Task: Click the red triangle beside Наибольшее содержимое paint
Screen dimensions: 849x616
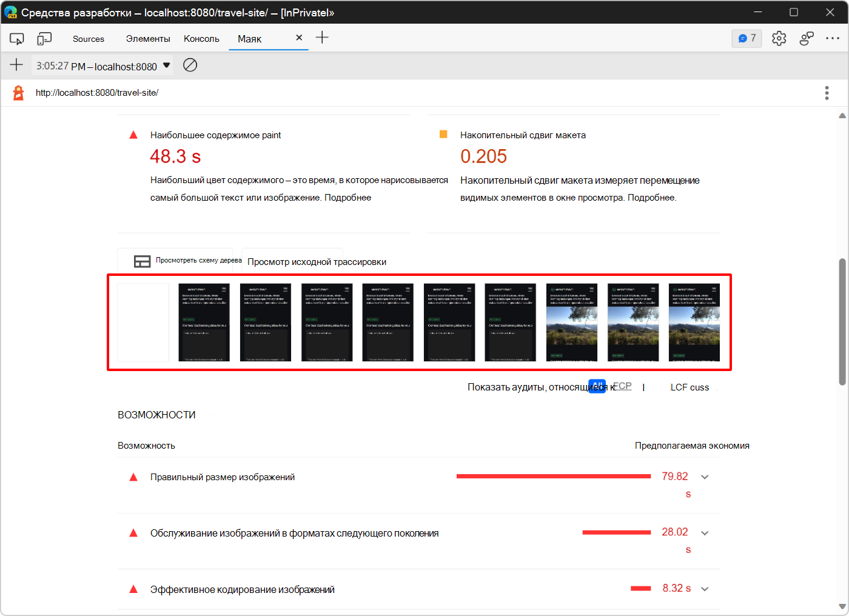Action: (x=133, y=135)
